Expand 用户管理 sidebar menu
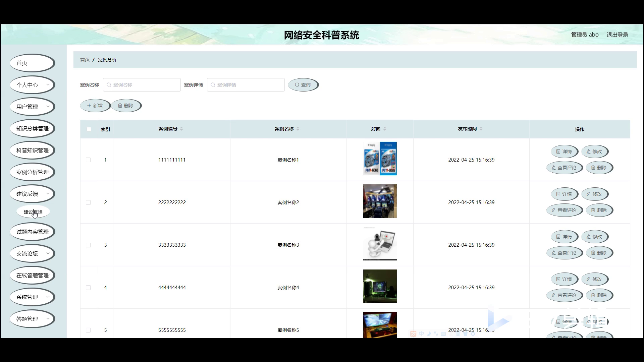644x362 pixels. point(32,107)
